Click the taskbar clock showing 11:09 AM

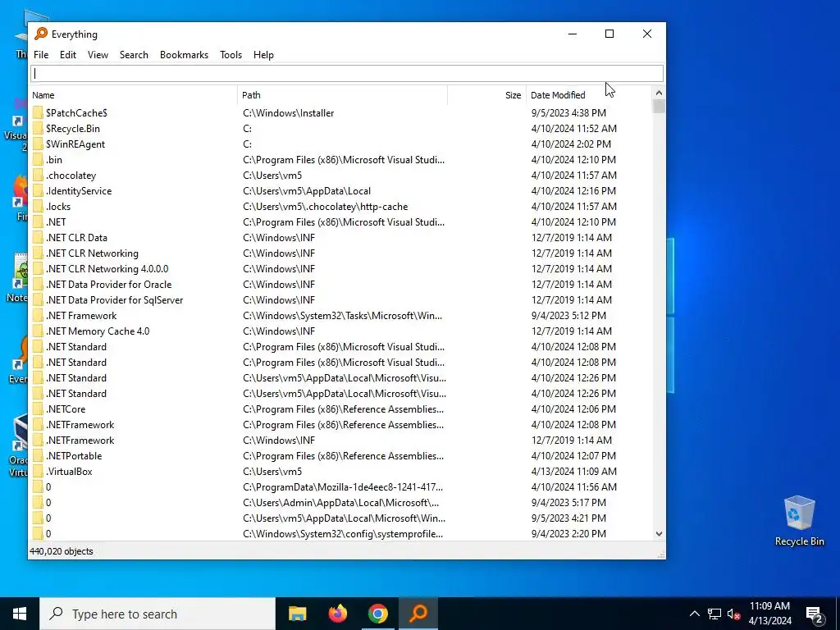(769, 614)
